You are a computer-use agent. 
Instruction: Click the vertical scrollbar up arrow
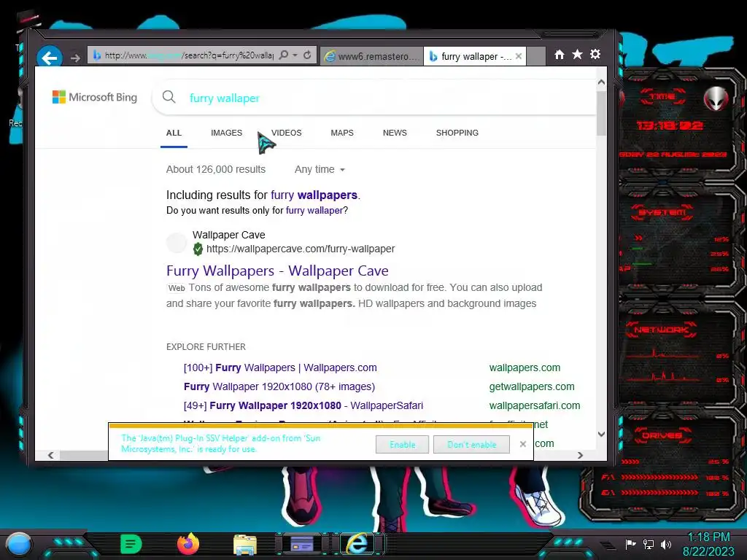click(x=601, y=82)
